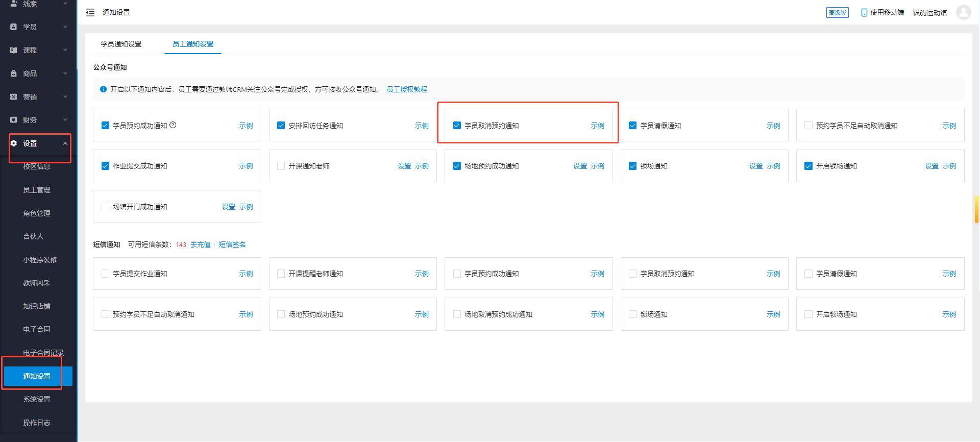The width and height of the screenshot is (980, 442).
Task: Enable 场地取消预约成功通知 SMS checkbox
Action: [x=457, y=314]
